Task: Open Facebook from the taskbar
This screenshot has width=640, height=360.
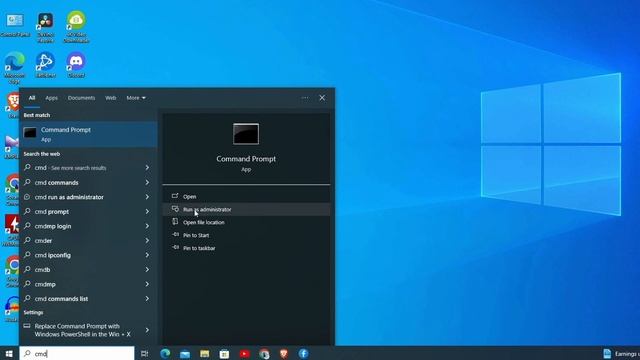Action: click(x=303, y=353)
